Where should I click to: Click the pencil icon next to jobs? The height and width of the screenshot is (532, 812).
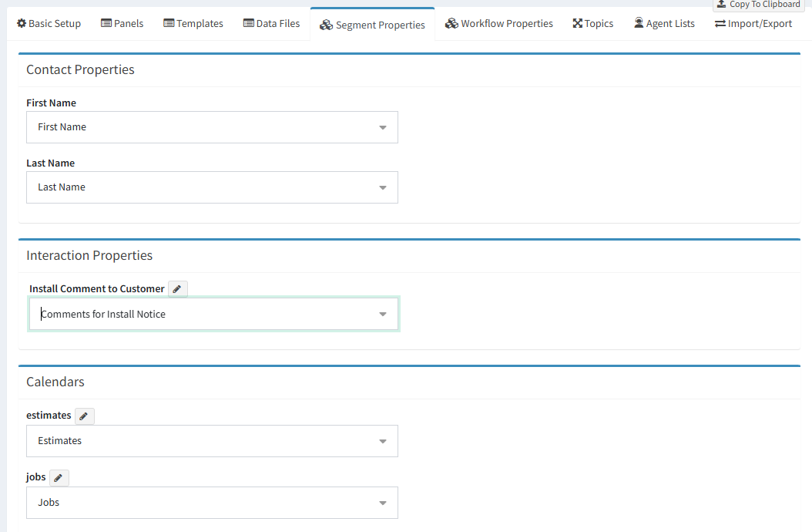pyautogui.click(x=59, y=477)
